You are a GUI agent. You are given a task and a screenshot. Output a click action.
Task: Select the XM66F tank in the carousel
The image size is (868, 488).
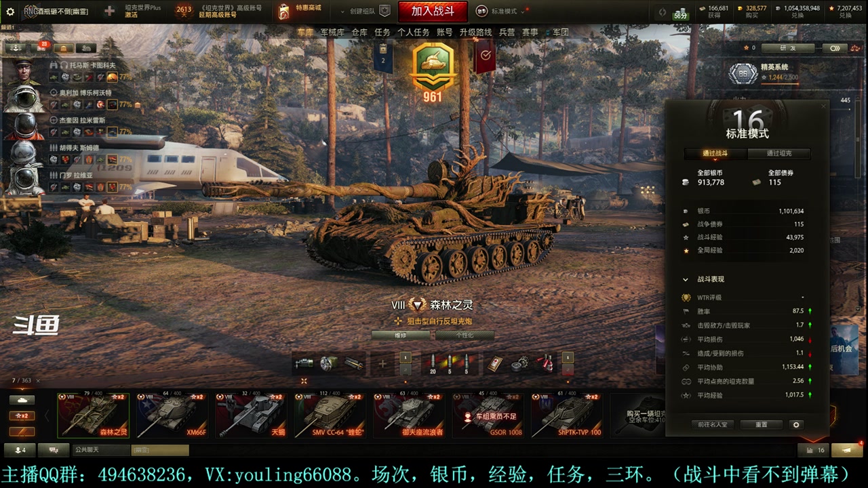(172, 415)
